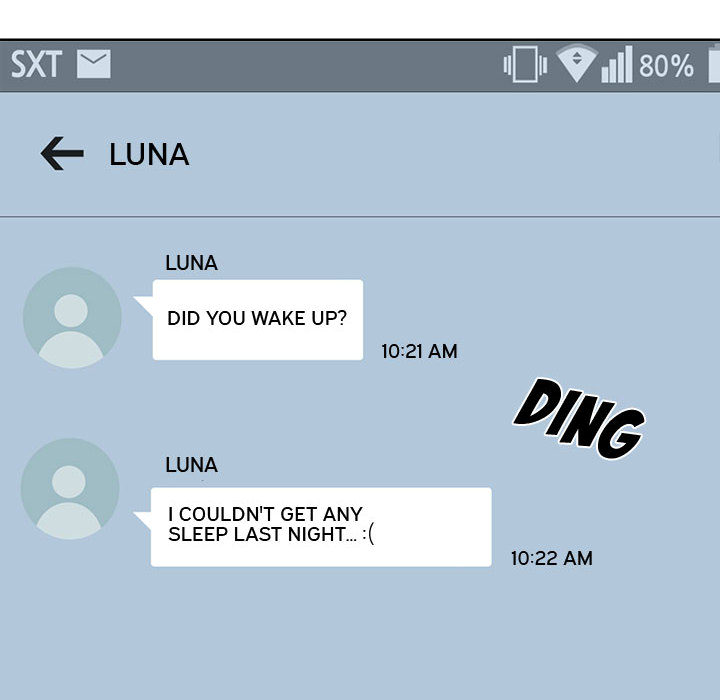720x700 pixels.
Task: Tap LUNA name above first message
Action: [x=191, y=263]
